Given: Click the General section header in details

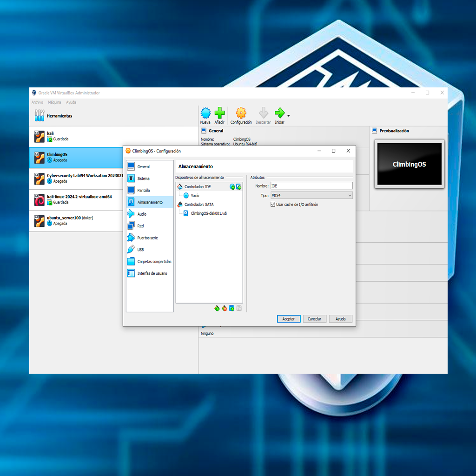Looking at the screenshot, I should click(216, 131).
